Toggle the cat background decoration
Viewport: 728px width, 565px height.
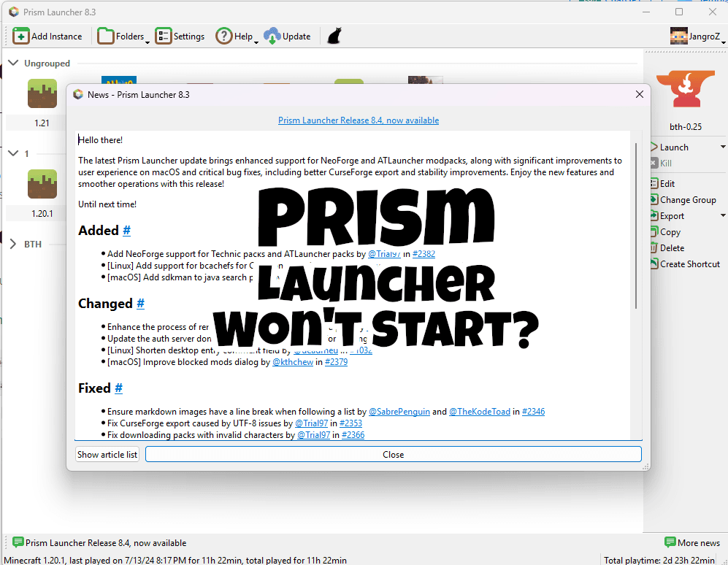point(333,35)
